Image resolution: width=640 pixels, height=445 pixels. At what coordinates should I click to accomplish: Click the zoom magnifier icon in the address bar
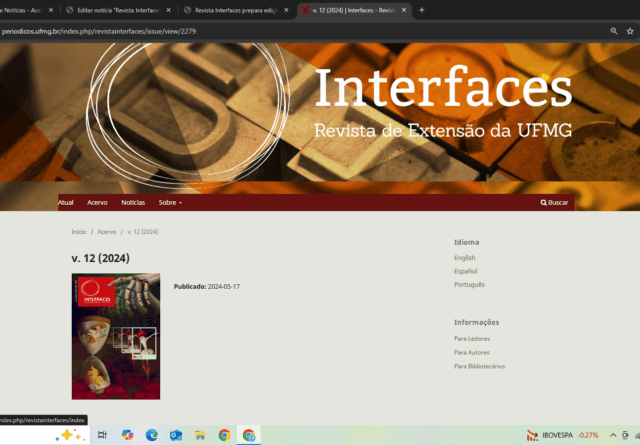tap(614, 31)
